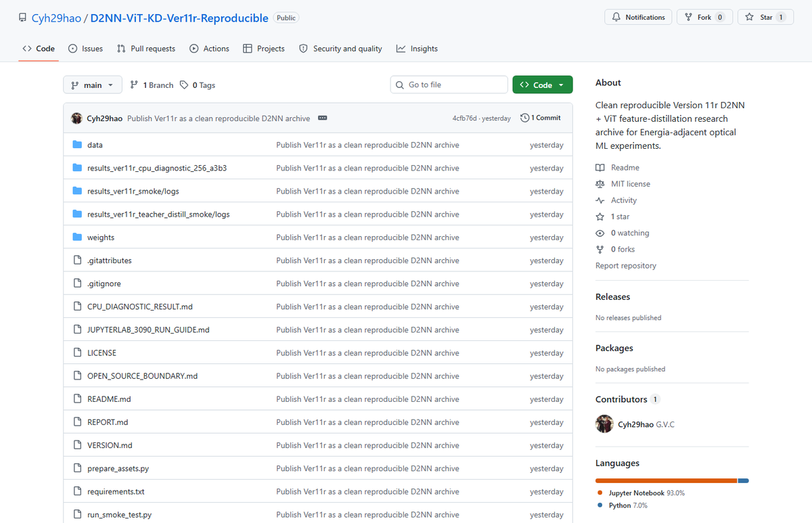
Task: Click the Cyh29hao contributor avatar in sidebar
Action: click(x=604, y=424)
